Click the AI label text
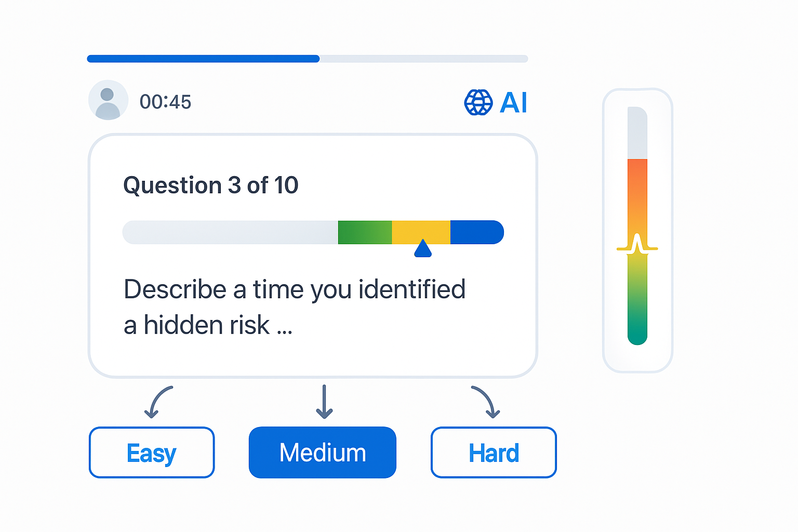This screenshot has width=798, height=532. tap(513, 102)
